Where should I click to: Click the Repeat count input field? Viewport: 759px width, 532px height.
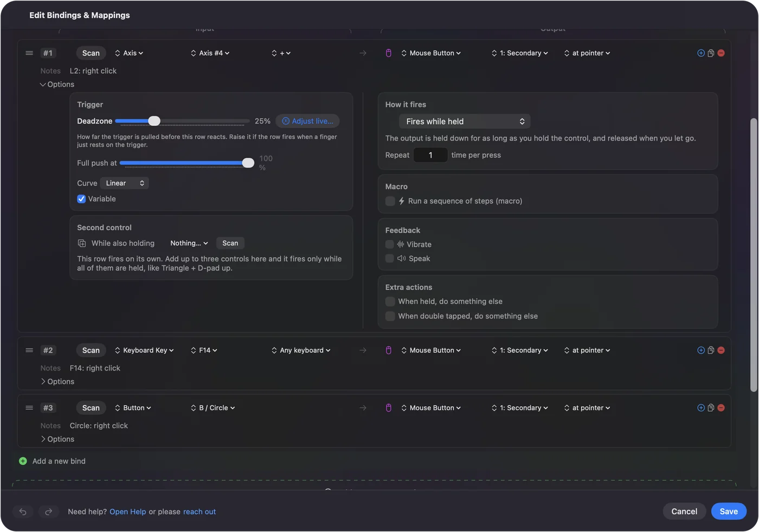pos(430,155)
